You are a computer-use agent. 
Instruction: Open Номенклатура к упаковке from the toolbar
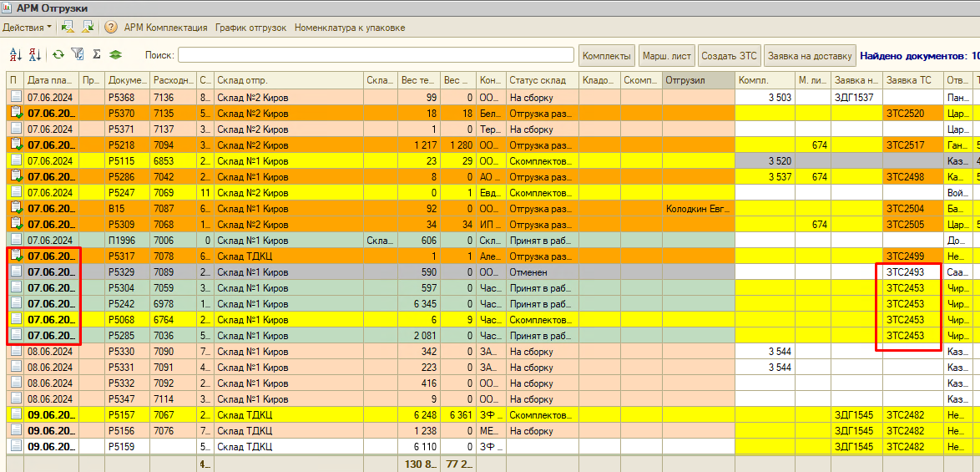point(350,28)
